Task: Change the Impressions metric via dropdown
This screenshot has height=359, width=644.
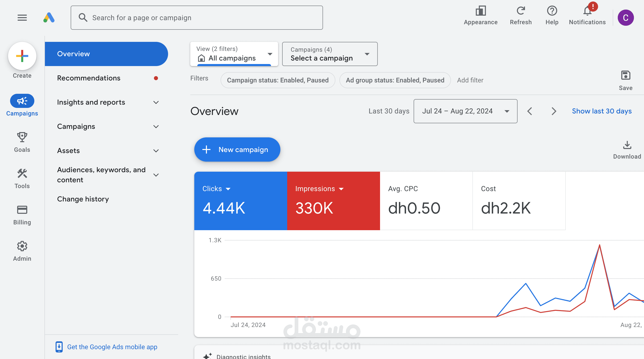Action: 341,189
